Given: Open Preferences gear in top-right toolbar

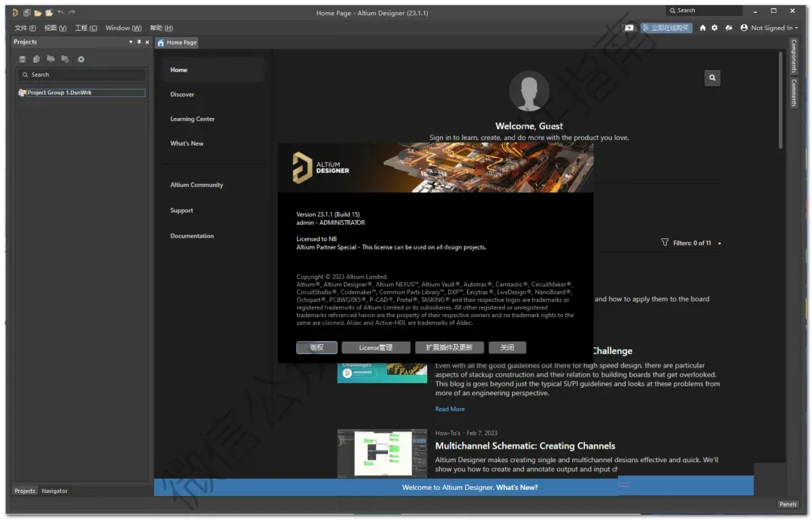Looking at the screenshot, I should click(x=715, y=28).
